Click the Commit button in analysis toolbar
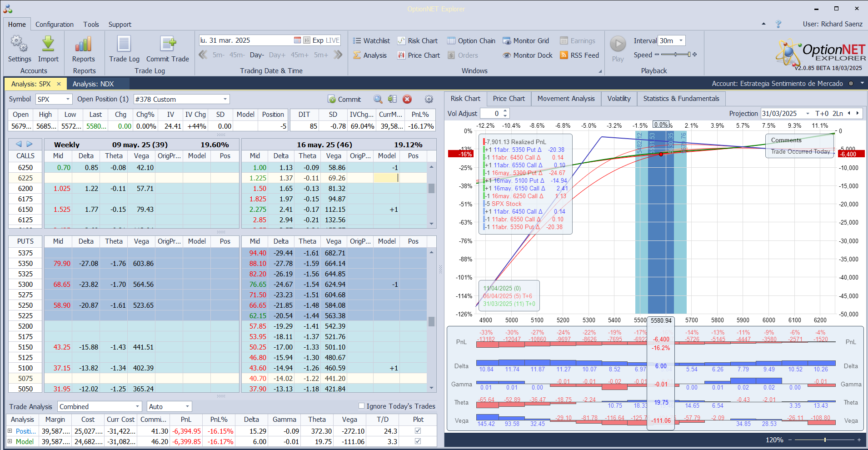Screen dimensions: 868x450 (344, 99)
